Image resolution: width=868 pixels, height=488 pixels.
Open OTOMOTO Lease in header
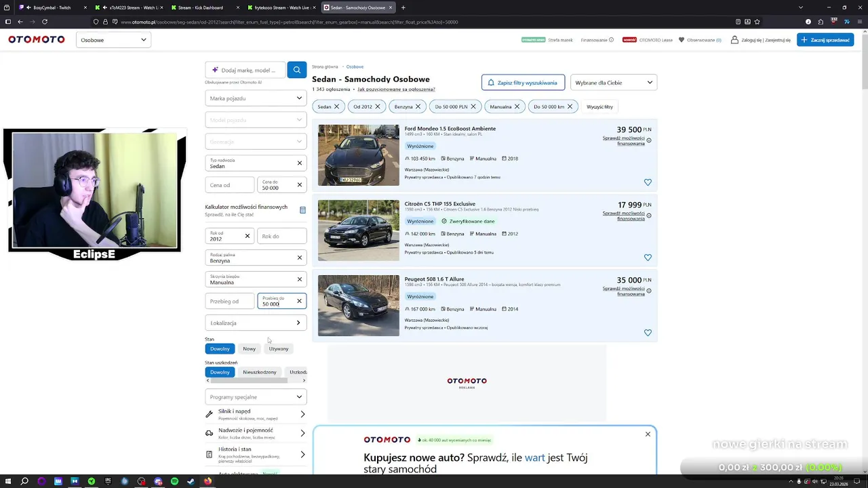(x=656, y=40)
